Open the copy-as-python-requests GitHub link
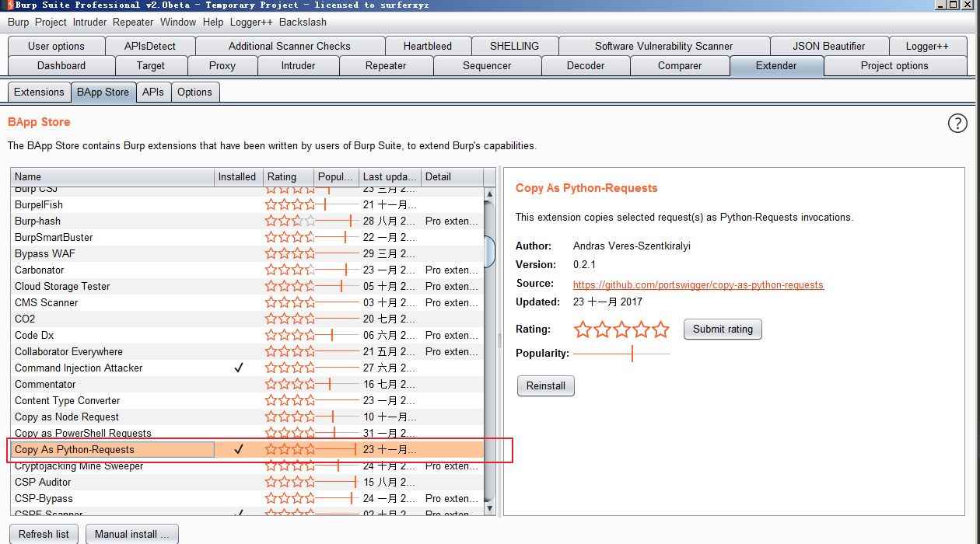Screen dimensions: 980x544 [x=698, y=284]
